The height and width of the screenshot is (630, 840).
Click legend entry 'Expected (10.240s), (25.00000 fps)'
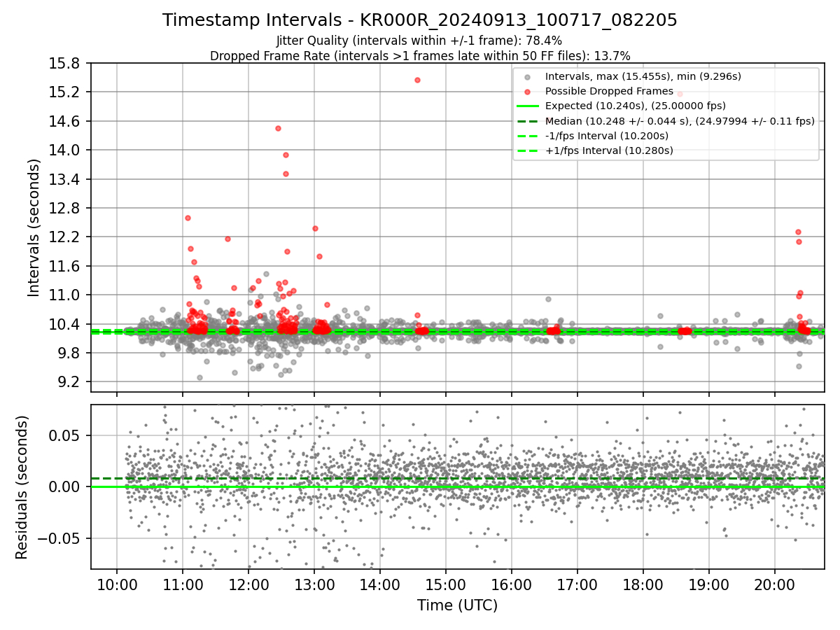tap(635, 106)
